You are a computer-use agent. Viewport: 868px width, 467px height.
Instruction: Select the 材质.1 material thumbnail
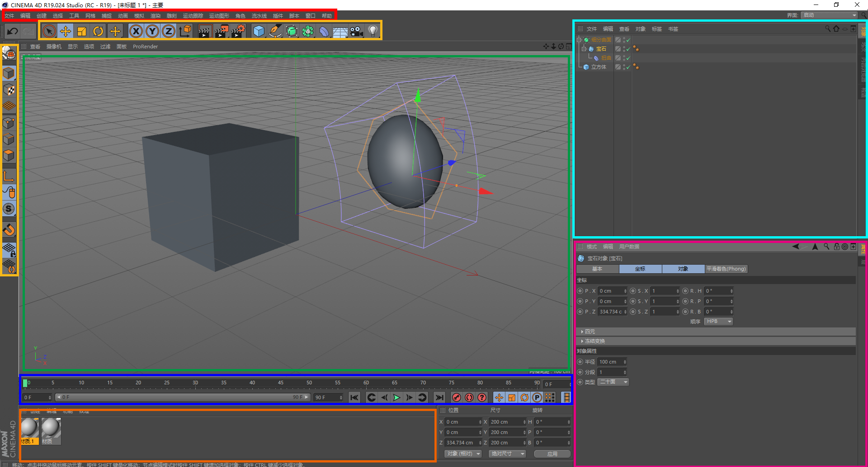click(30, 431)
